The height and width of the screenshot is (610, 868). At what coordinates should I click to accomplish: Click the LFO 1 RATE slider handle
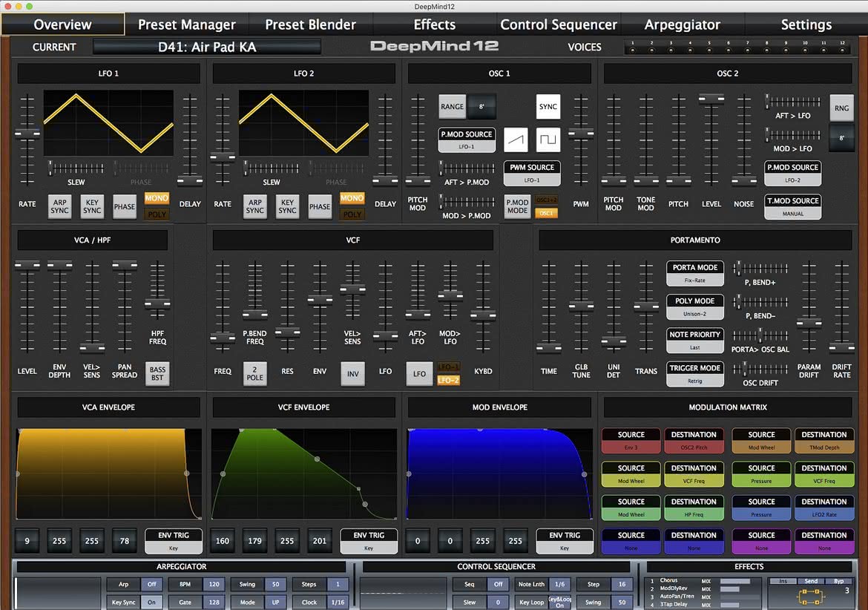[x=27, y=134]
